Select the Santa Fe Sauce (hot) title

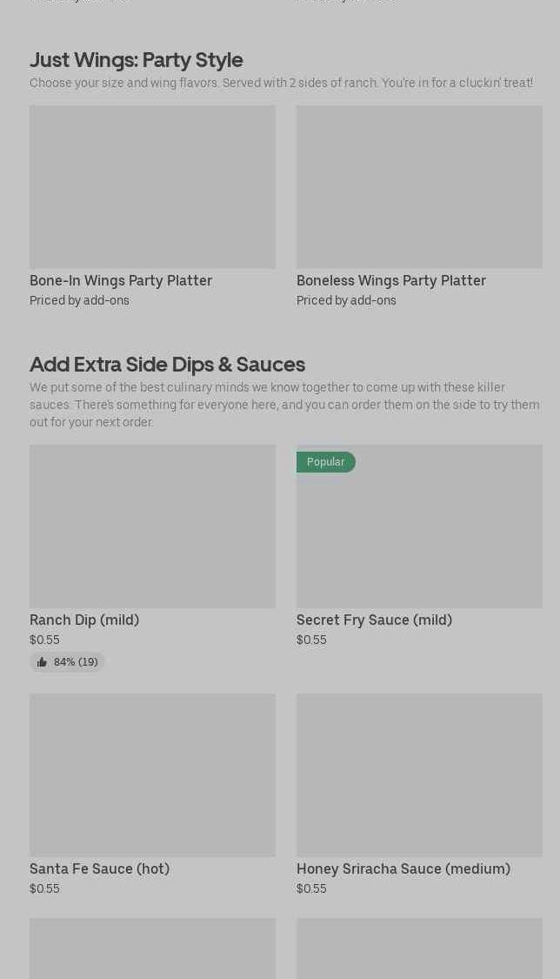99,868
